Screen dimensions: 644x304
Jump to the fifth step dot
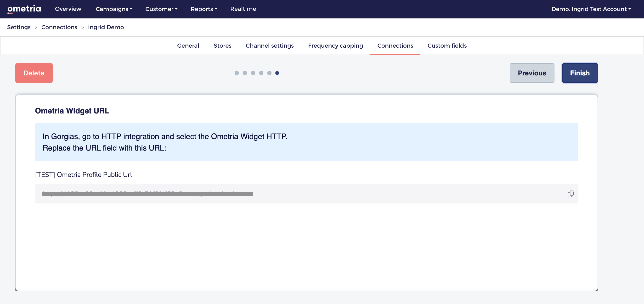point(269,73)
